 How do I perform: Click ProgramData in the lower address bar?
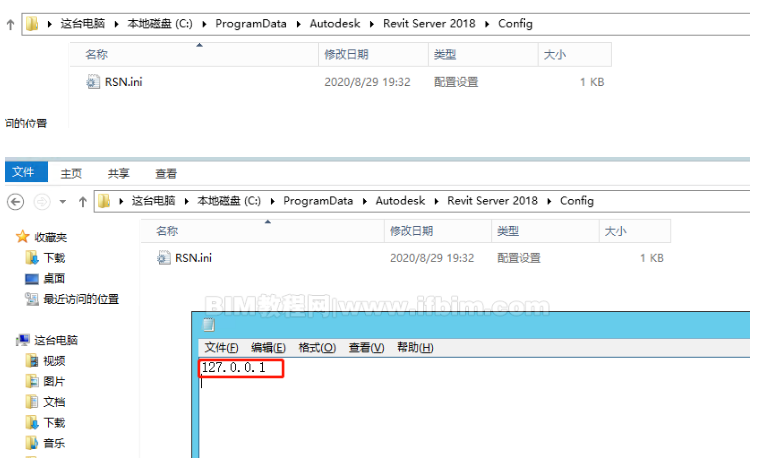click(318, 201)
